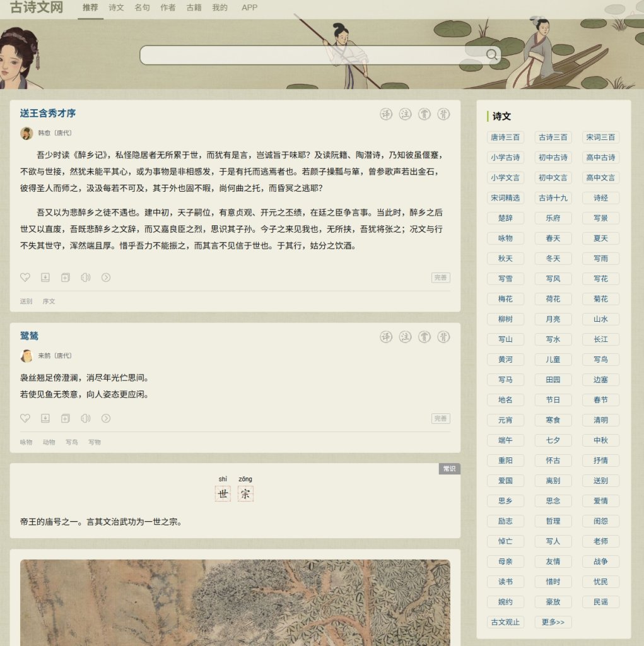Switch to the 古籍 navigation tab
This screenshot has height=646, width=644.
pos(194,8)
